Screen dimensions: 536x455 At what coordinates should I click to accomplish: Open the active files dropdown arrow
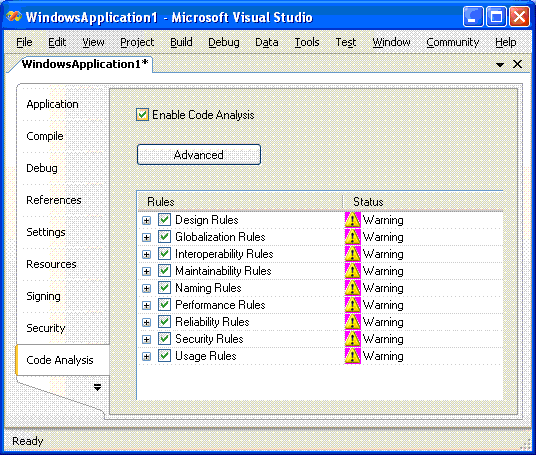point(500,65)
